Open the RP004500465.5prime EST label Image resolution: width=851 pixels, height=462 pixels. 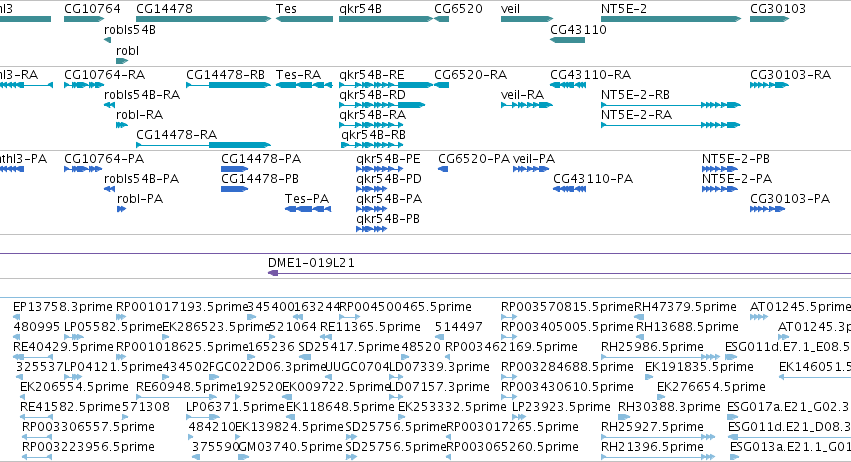click(405, 307)
